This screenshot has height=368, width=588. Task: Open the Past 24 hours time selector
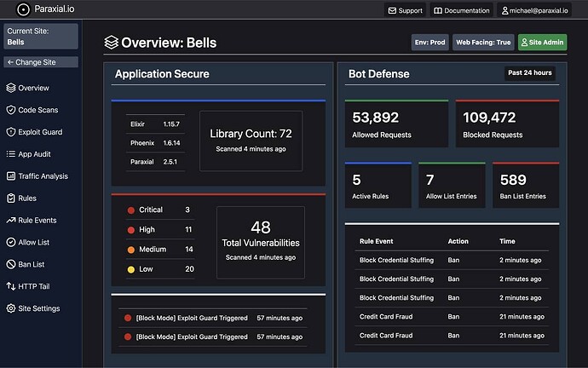529,72
